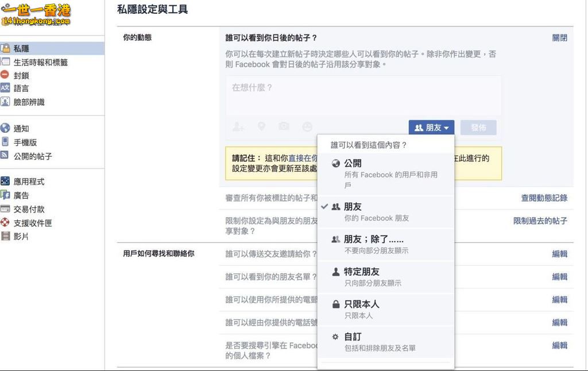The height and width of the screenshot is (371, 588).
Task: Click 編輯 for 誰可以經由你提供的電話號碼
Action: click(x=559, y=323)
